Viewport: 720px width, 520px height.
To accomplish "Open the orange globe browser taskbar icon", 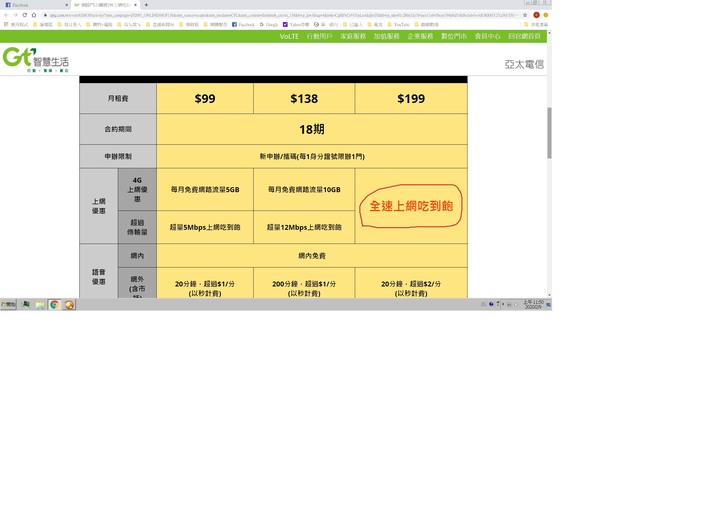I will [x=69, y=305].
